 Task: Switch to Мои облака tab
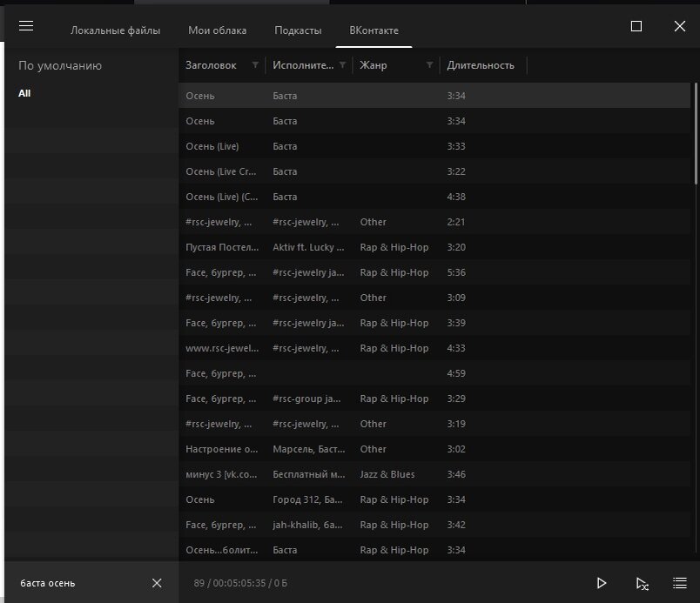(217, 30)
